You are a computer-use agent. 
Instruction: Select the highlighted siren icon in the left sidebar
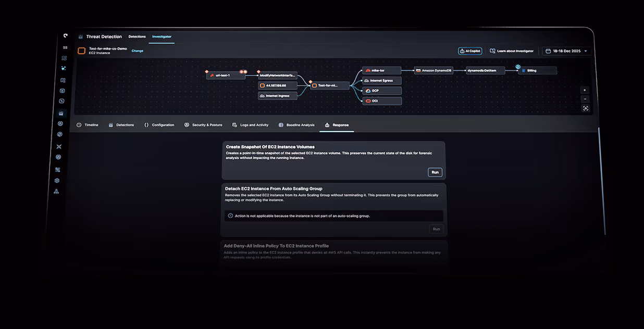coord(61,113)
